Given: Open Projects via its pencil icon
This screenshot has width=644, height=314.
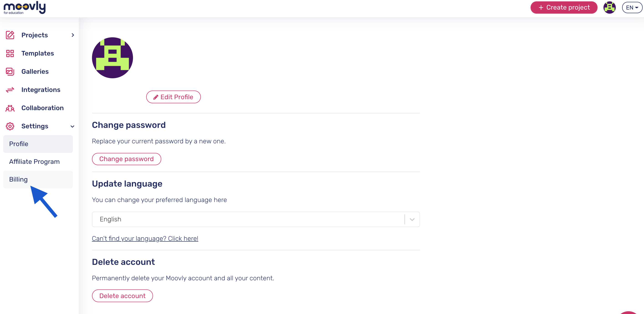Looking at the screenshot, I should tap(10, 35).
